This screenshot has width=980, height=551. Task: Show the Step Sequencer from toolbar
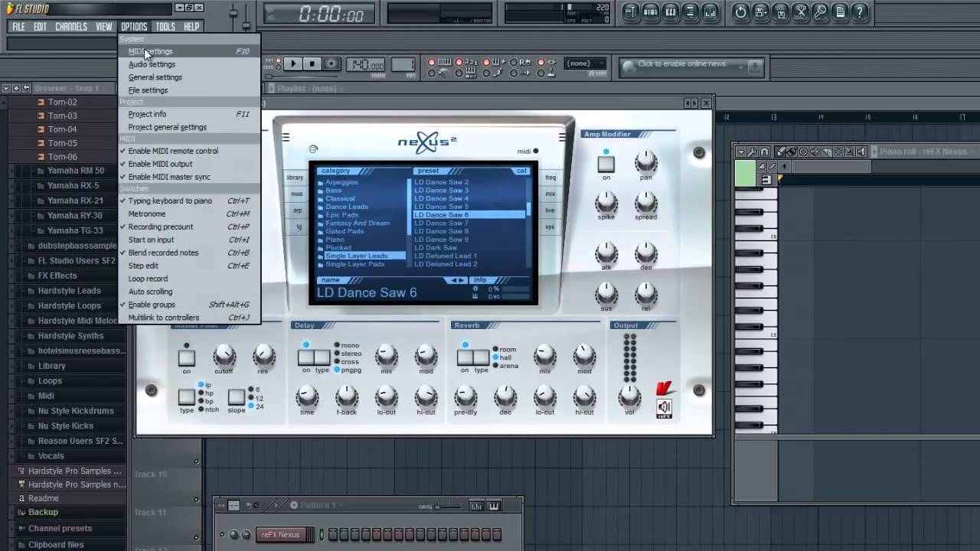pos(651,11)
